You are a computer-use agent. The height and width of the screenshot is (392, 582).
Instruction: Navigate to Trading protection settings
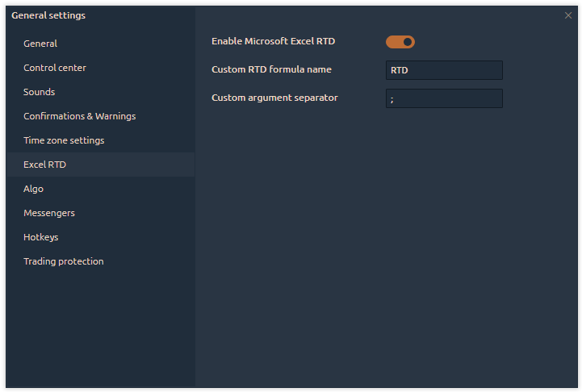(x=63, y=261)
